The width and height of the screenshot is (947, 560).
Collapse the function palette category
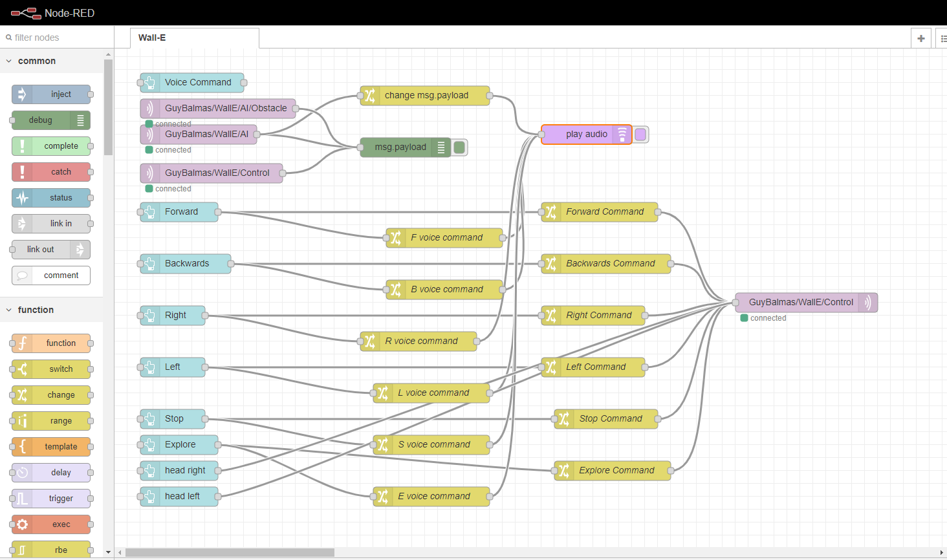point(51,310)
